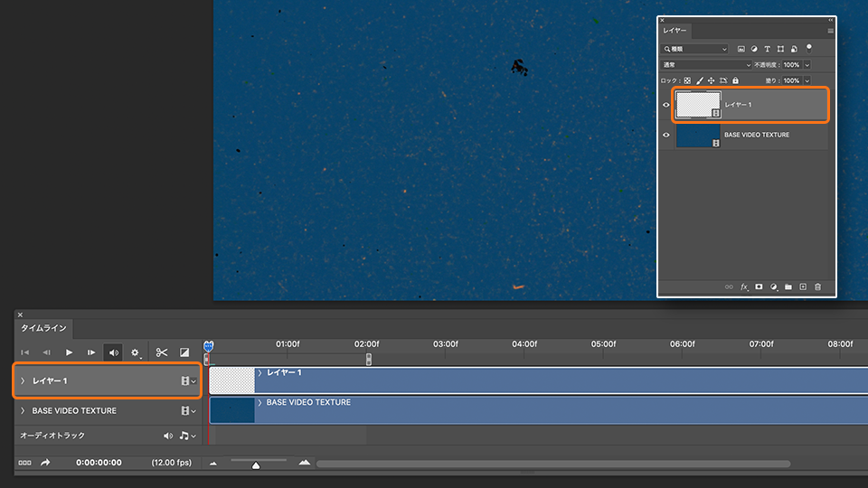Filter for shape layers
The width and height of the screenshot is (868, 488).
[x=780, y=49]
